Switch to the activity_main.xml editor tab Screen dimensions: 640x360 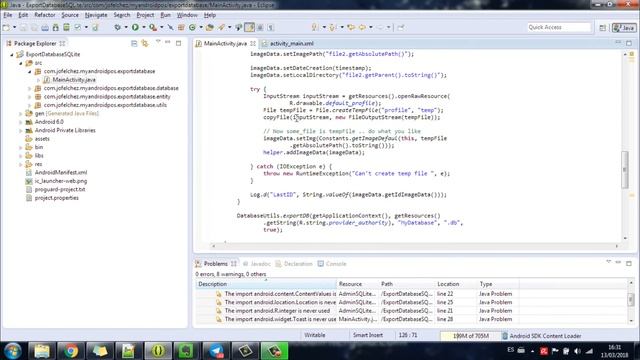click(x=291, y=43)
